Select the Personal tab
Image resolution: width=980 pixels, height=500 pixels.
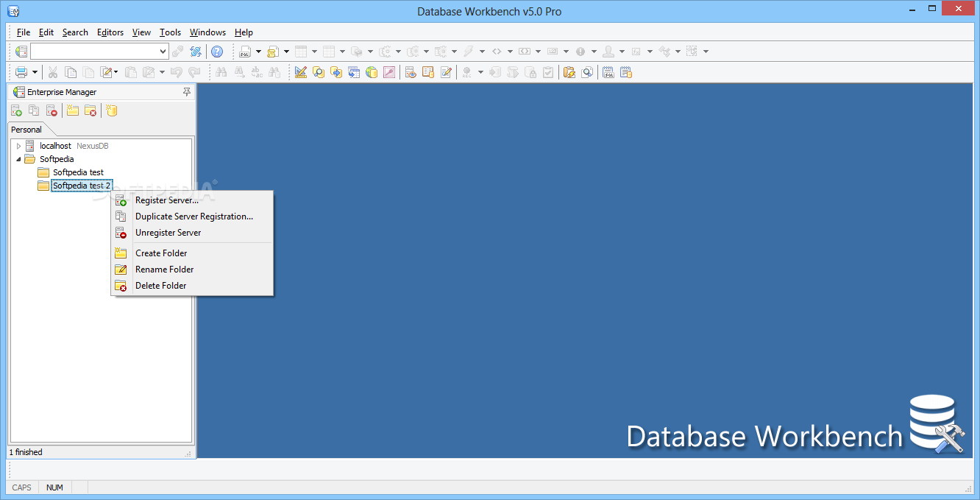pyautogui.click(x=26, y=130)
